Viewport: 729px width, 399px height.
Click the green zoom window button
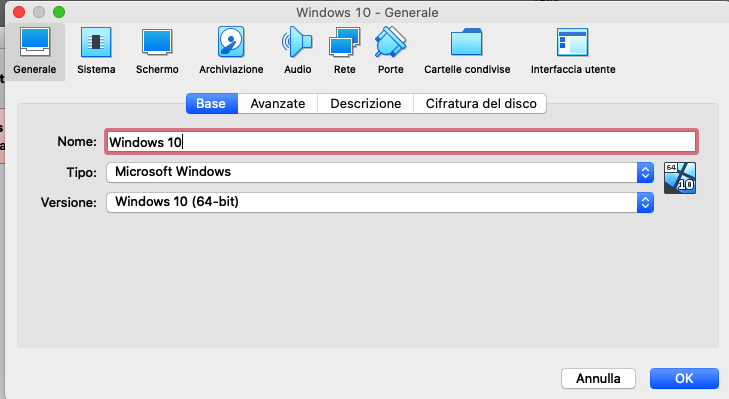tap(59, 12)
